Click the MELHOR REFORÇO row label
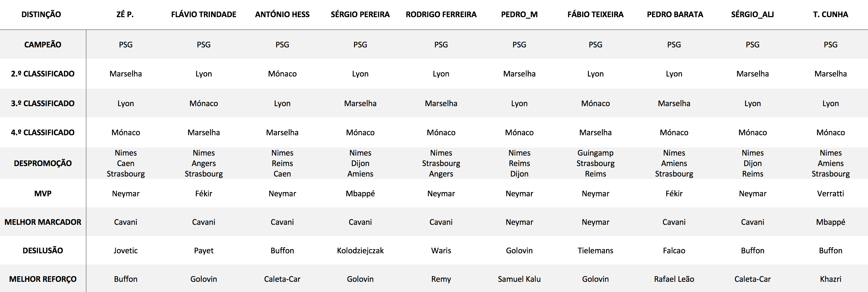The image size is (868, 292). [43, 279]
